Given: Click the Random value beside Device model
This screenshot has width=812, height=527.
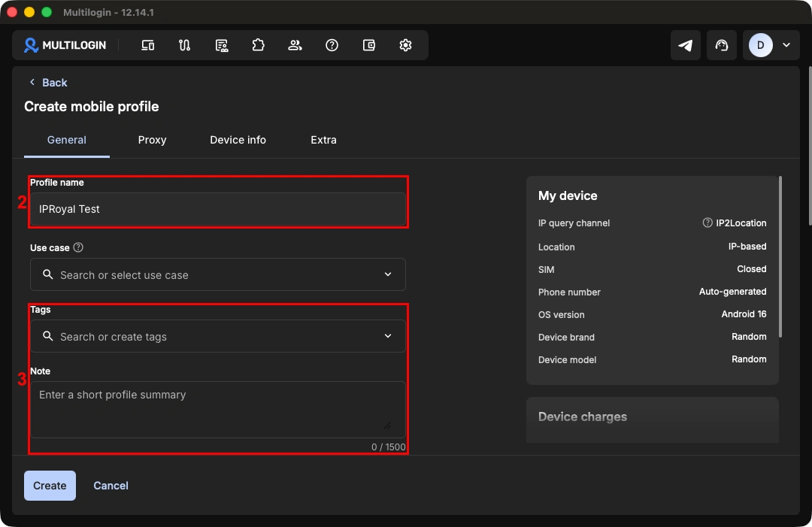Looking at the screenshot, I should 749,359.
